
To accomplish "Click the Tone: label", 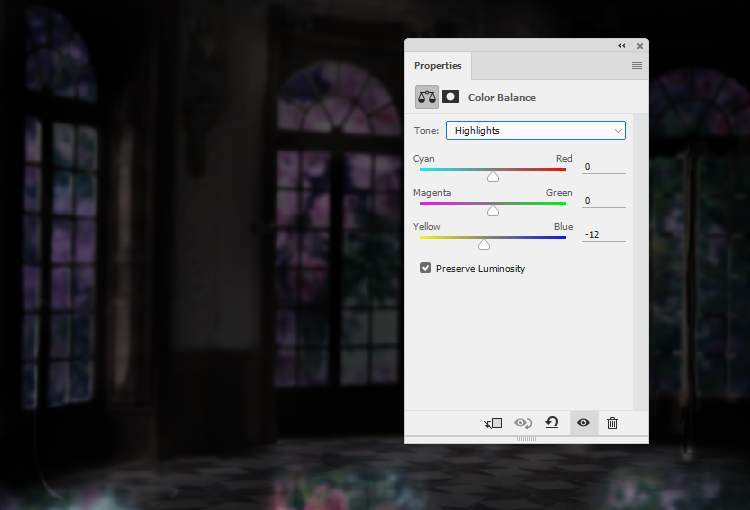I will coord(426,130).
